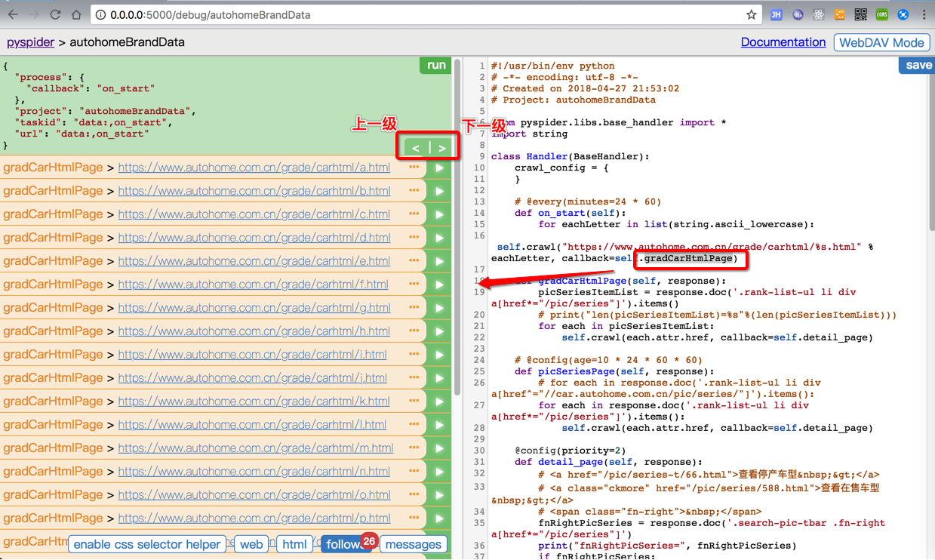The image size is (935, 560).
Task: Show more details for the d.html task
Action: pos(414,238)
